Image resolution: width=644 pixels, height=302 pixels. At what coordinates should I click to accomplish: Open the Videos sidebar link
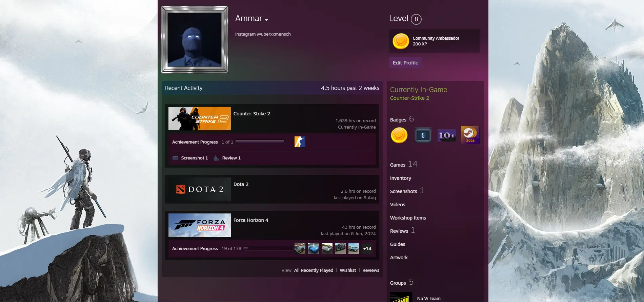[398, 205]
